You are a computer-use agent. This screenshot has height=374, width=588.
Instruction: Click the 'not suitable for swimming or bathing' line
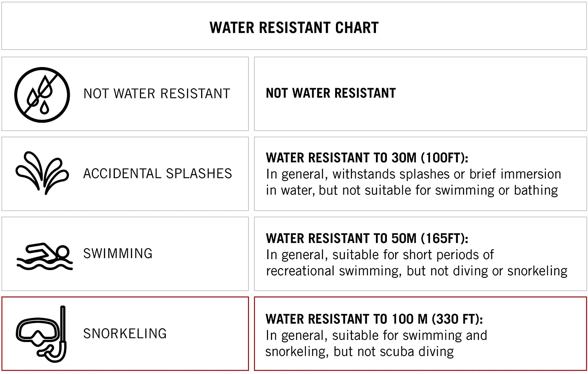(x=412, y=191)
